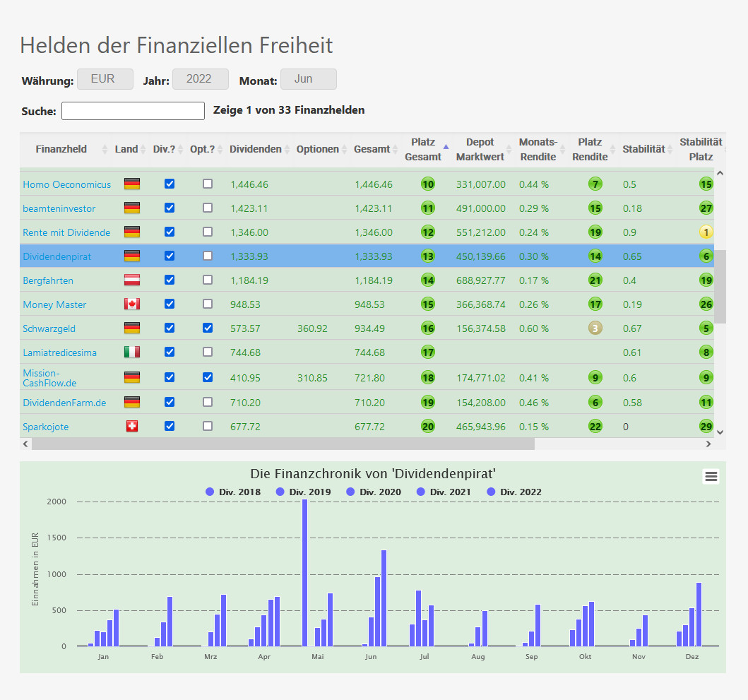Open the Mission-CashFlow.de link
Viewport: 748px width, 700px height.
50,377
